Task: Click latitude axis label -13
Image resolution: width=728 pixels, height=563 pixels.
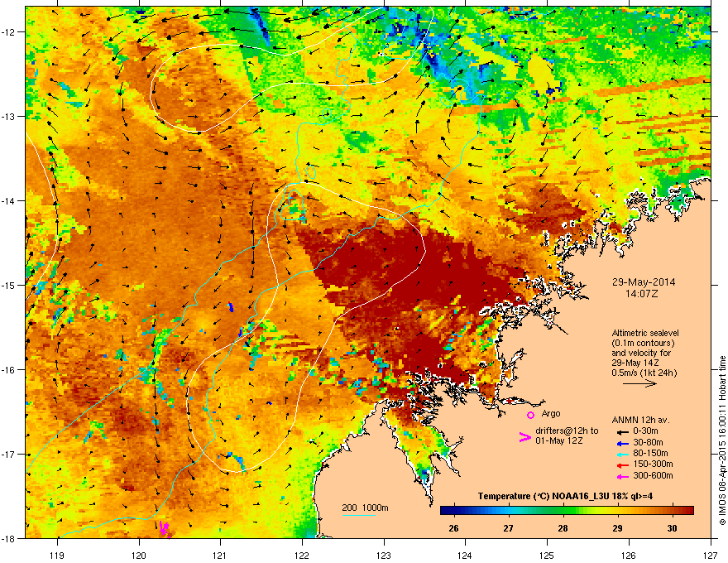Action: point(8,117)
